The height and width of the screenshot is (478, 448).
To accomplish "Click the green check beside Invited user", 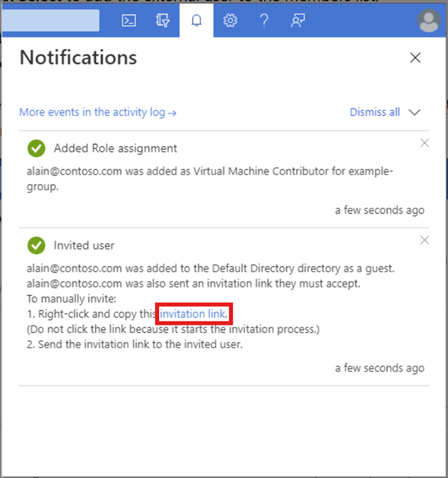I will click(x=36, y=245).
